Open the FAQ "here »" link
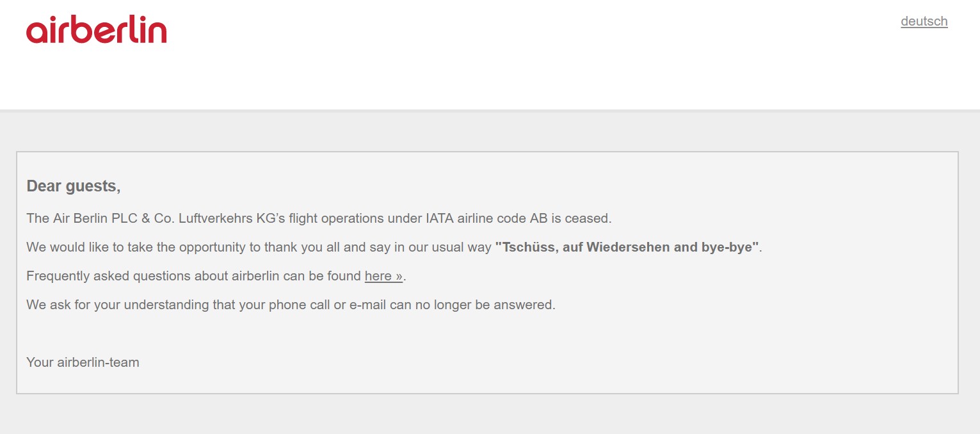Image resolution: width=980 pixels, height=434 pixels. point(383,276)
